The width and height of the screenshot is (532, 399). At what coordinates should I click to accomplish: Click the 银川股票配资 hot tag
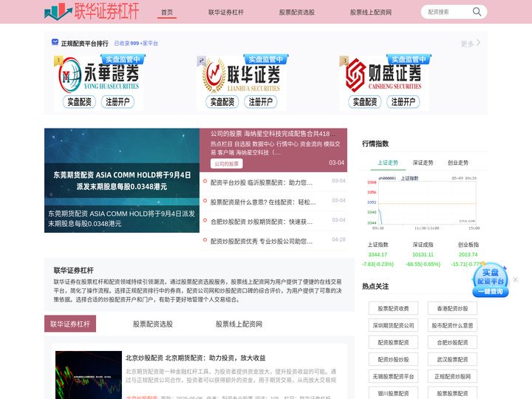393,393
